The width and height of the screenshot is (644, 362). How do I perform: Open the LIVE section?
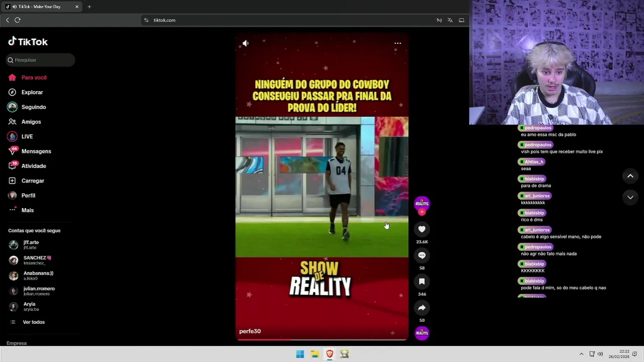[27, 136]
